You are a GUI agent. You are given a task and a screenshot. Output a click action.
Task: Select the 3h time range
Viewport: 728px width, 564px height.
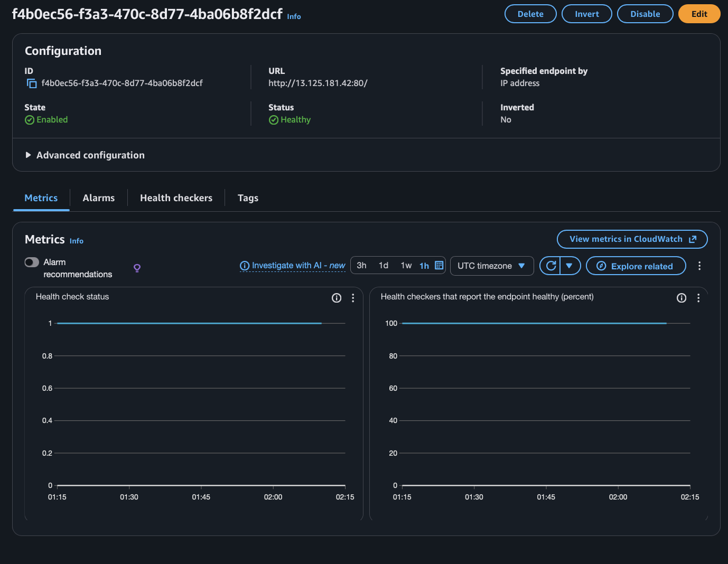coord(361,265)
